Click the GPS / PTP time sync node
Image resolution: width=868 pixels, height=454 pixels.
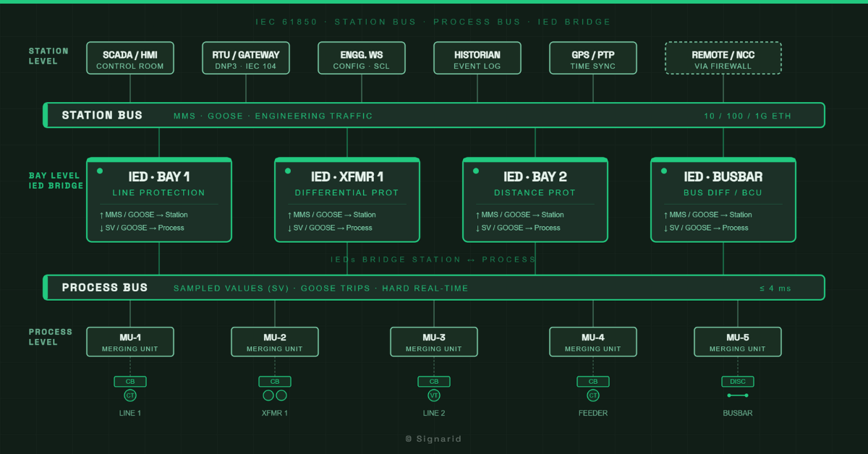click(593, 58)
